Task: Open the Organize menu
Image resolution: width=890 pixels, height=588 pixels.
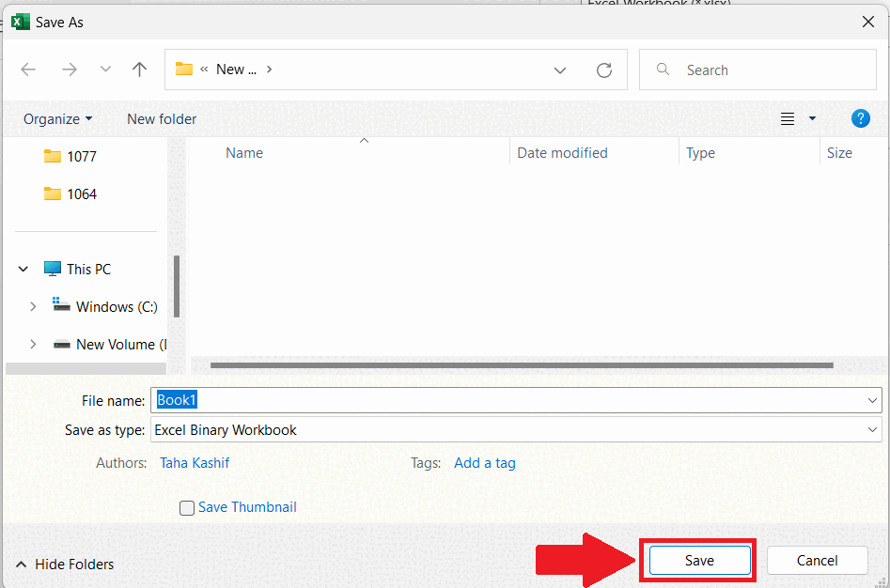Action: pos(57,118)
